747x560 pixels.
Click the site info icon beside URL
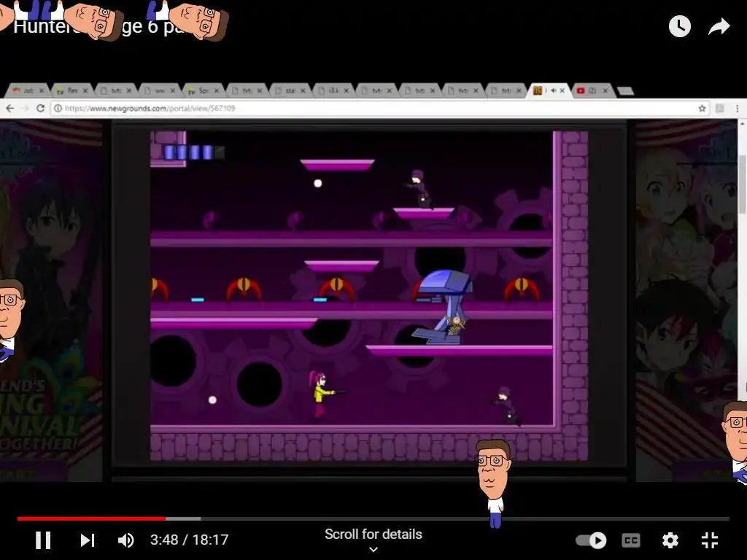pos(58,108)
